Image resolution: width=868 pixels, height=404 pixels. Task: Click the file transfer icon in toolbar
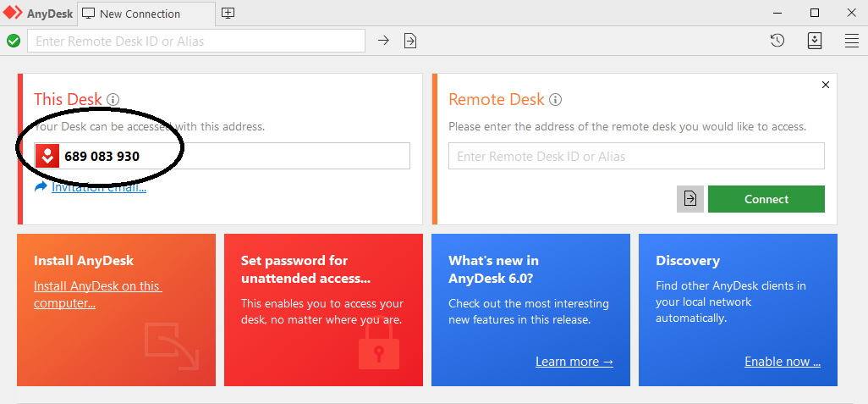[x=410, y=41]
